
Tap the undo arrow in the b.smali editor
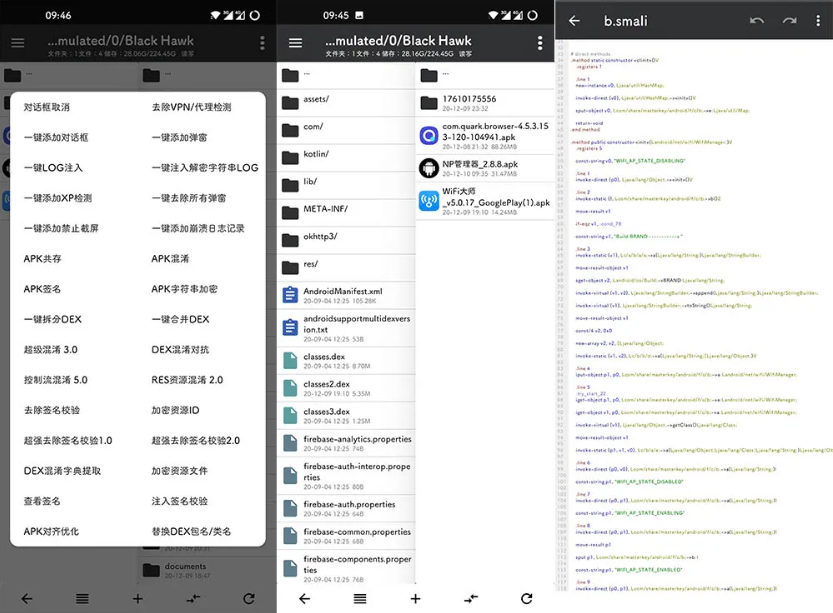point(756,21)
